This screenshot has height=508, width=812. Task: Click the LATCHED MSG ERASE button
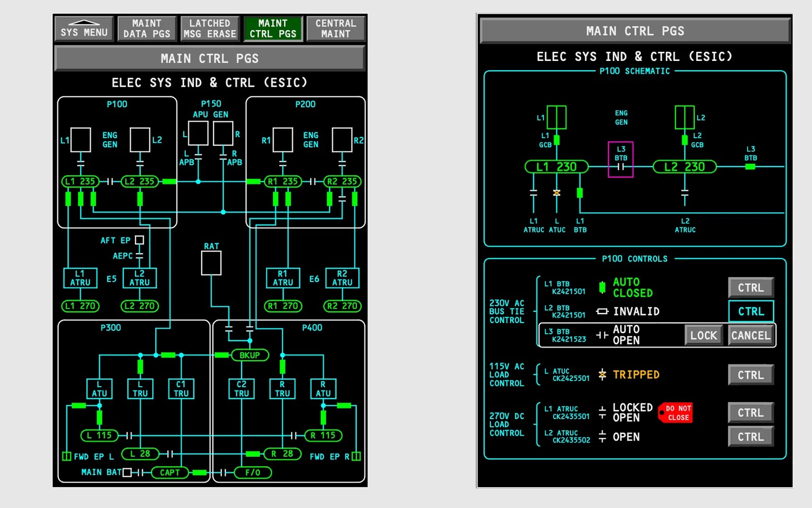[210, 28]
